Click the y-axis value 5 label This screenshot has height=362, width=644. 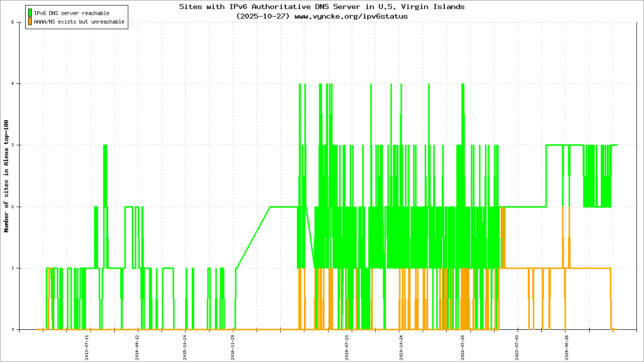pyautogui.click(x=19, y=23)
